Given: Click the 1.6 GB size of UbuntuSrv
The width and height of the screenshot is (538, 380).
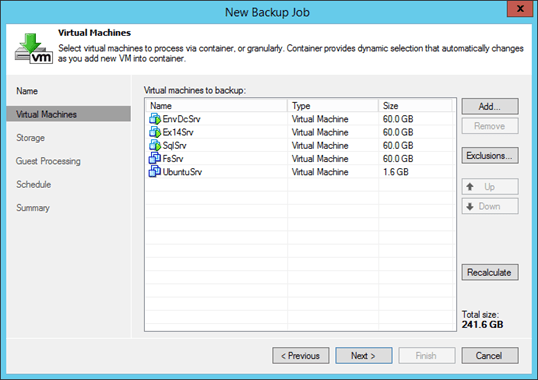Looking at the screenshot, I should pos(396,172).
